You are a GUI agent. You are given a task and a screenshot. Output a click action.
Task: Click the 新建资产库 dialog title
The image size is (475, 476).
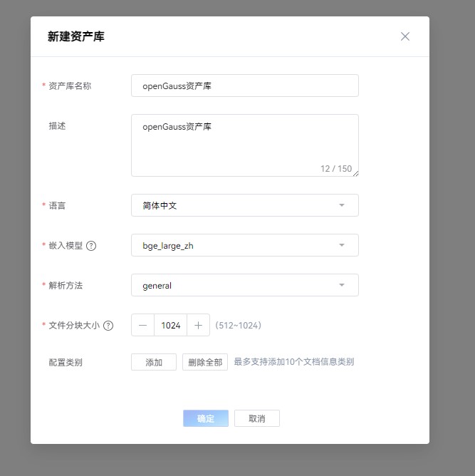pos(75,36)
